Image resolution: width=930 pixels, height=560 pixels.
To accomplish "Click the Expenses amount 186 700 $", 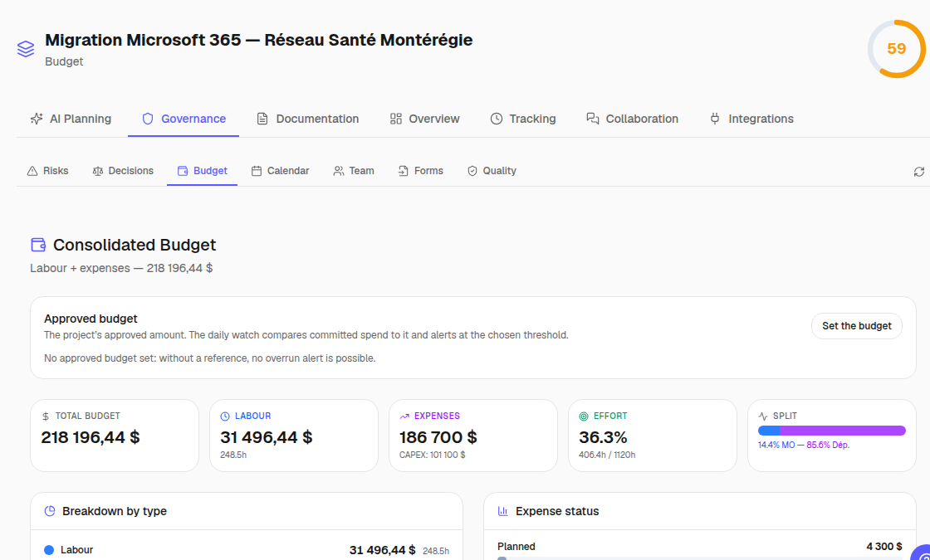I will coord(438,437).
